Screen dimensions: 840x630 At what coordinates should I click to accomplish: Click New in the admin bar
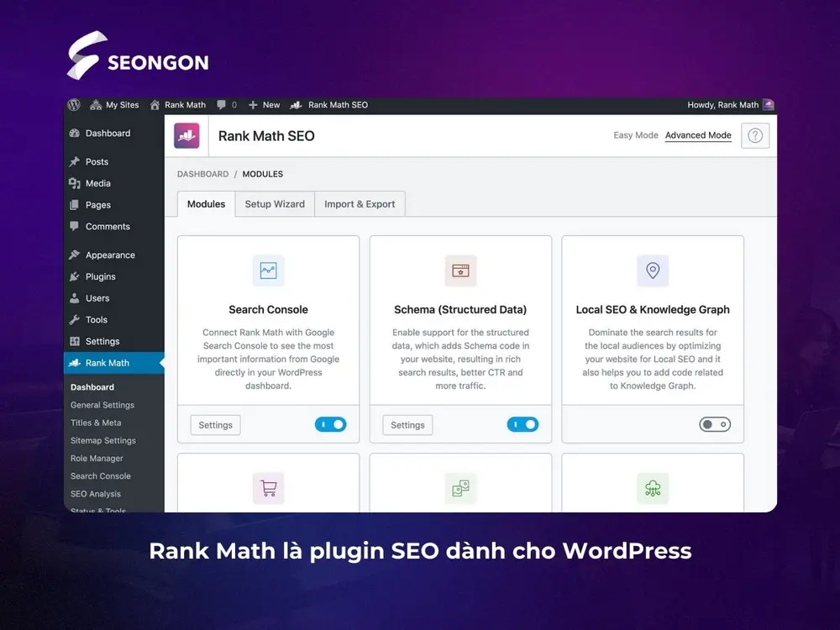(264, 104)
